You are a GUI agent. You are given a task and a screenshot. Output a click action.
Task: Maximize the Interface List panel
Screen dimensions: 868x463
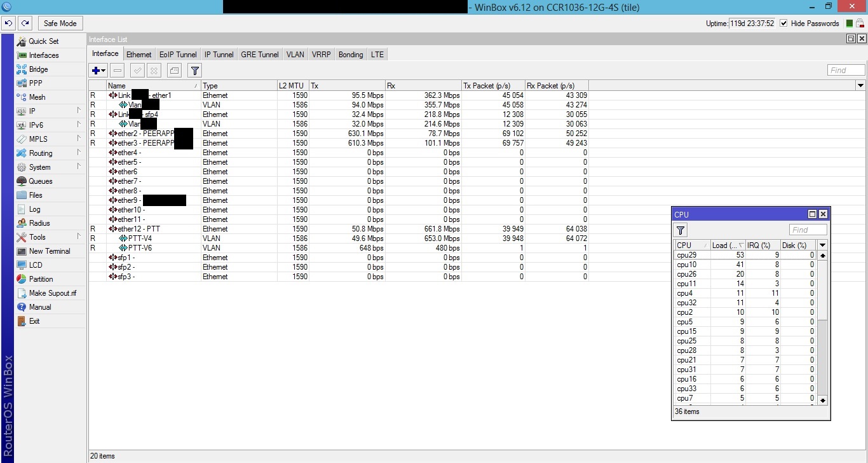851,39
